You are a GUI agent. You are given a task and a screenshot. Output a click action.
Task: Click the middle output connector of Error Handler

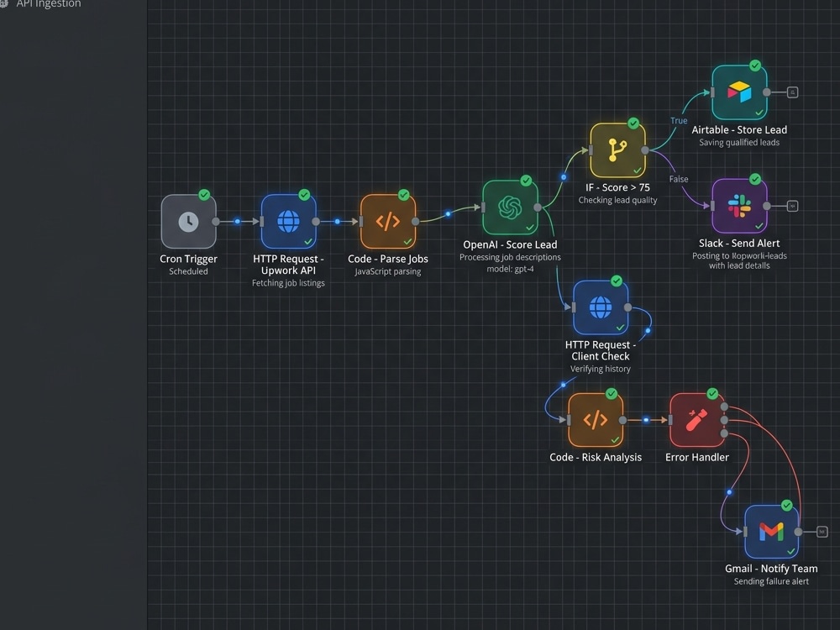coord(724,420)
